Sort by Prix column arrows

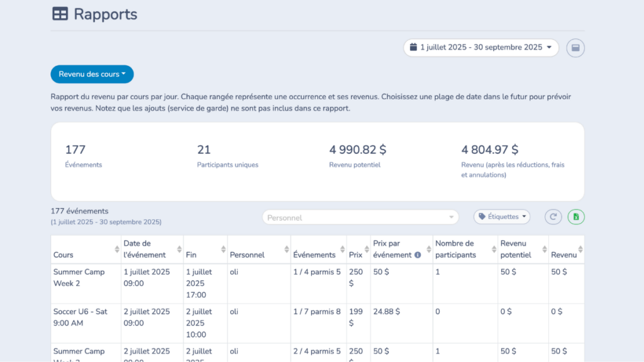tap(367, 250)
